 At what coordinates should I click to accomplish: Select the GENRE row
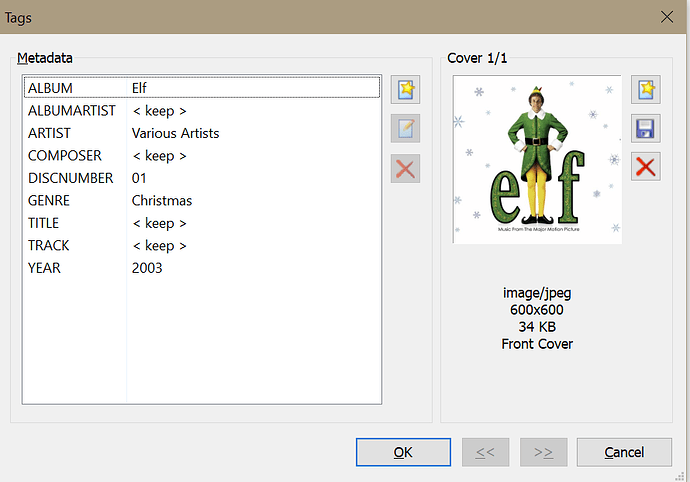[x=202, y=200]
